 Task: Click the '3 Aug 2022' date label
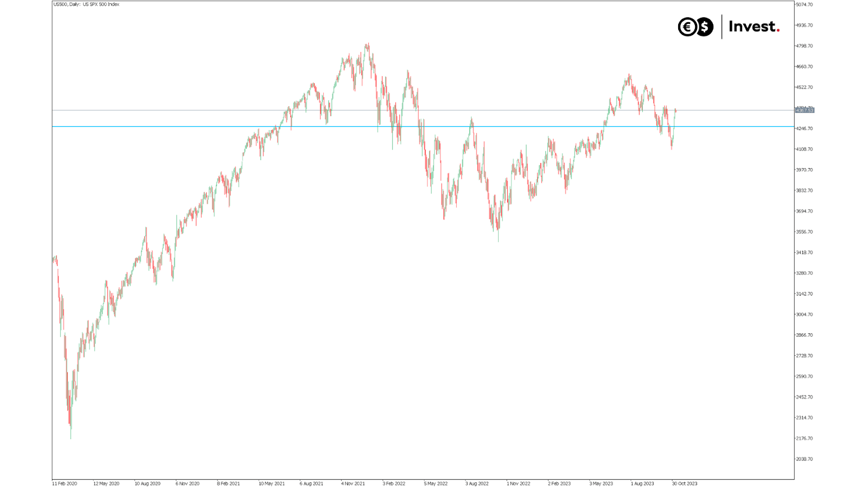click(x=477, y=483)
